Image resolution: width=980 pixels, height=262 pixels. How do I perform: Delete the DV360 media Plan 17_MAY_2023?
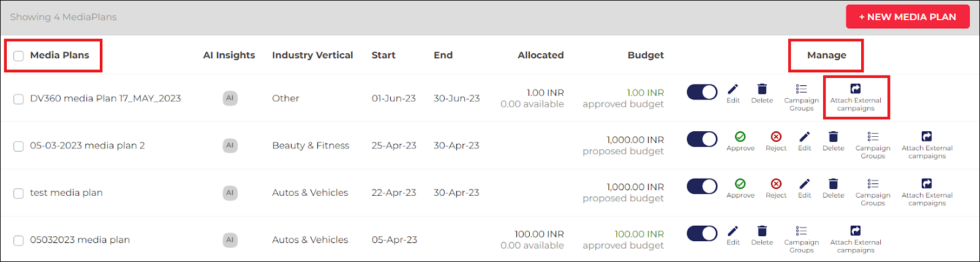point(762,93)
